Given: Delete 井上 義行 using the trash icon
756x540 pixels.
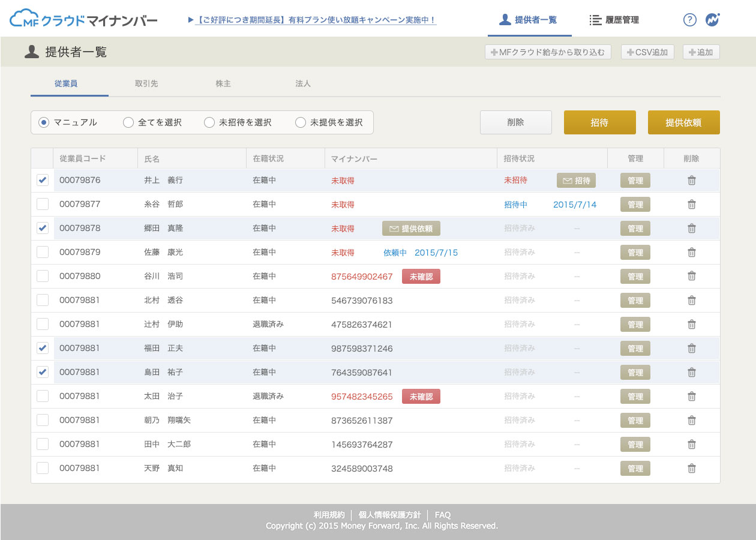Looking at the screenshot, I should [x=691, y=180].
